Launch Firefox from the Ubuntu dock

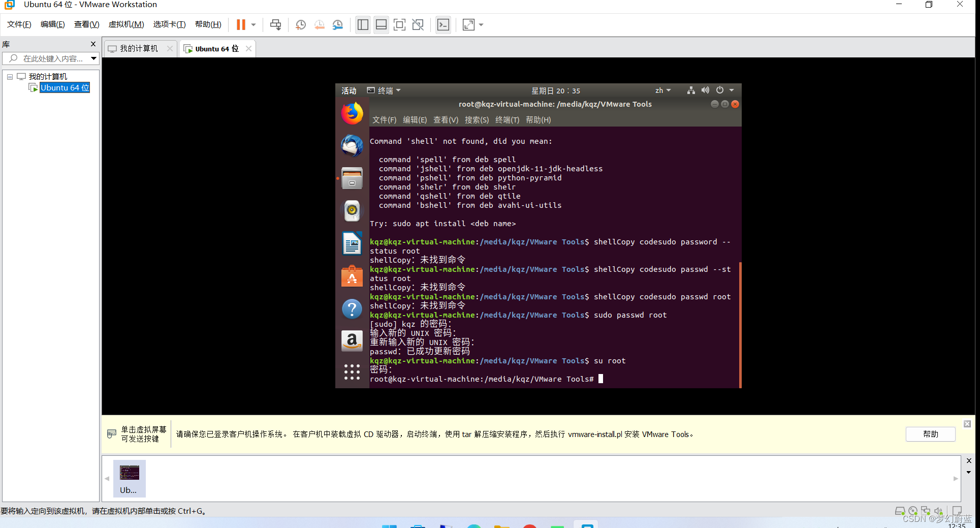click(352, 113)
